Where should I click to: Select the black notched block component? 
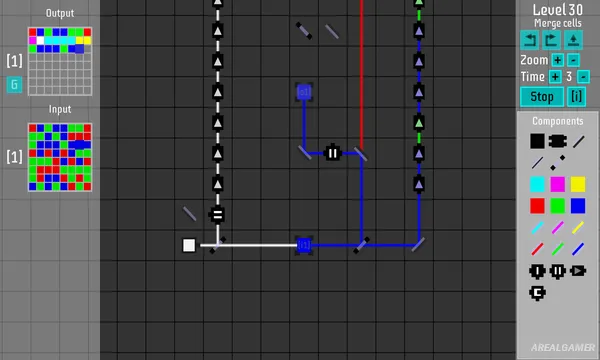pyautogui.click(x=558, y=141)
